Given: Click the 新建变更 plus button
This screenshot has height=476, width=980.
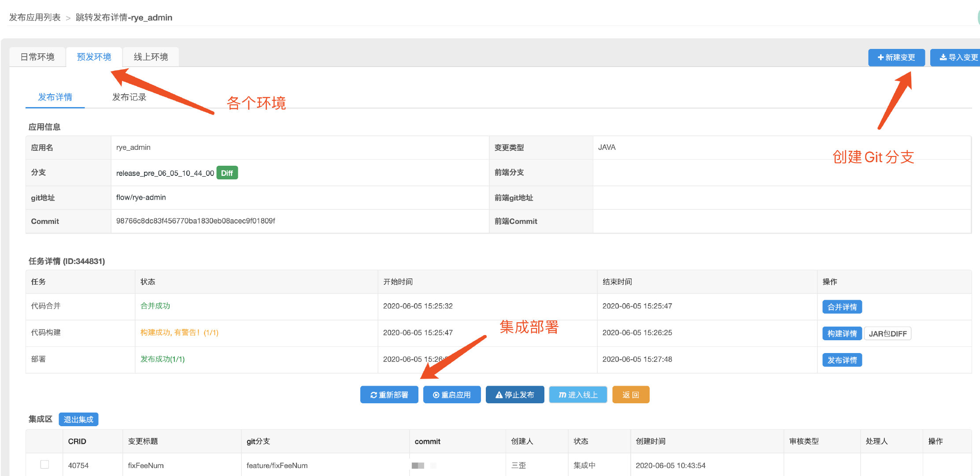Looking at the screenshot, I should coord(896,57).
